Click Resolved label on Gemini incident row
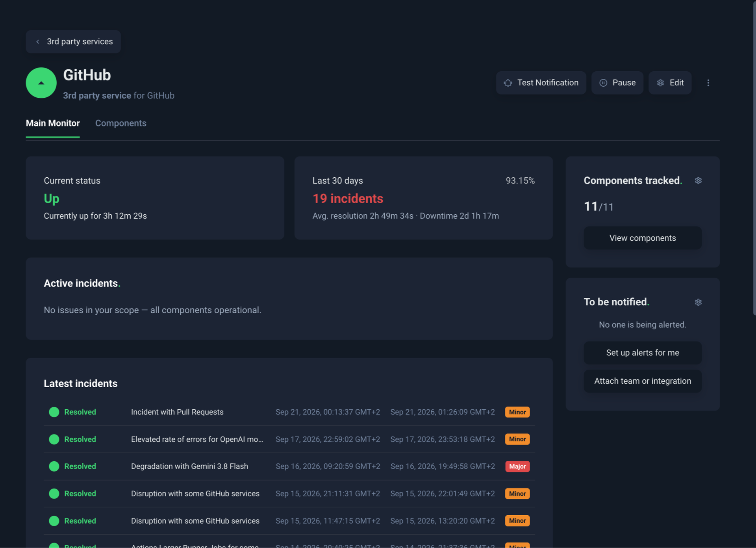 click(x=80, y=466)
